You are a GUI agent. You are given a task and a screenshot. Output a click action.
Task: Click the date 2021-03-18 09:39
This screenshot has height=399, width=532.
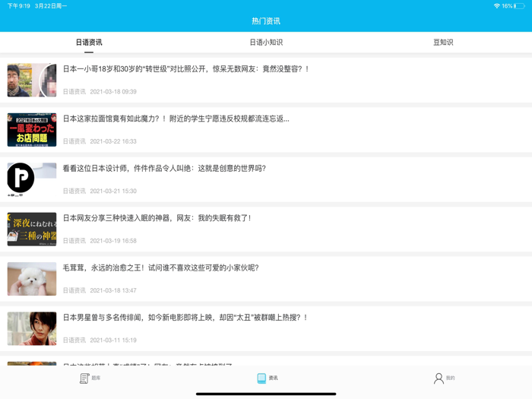tap(113, 92)
